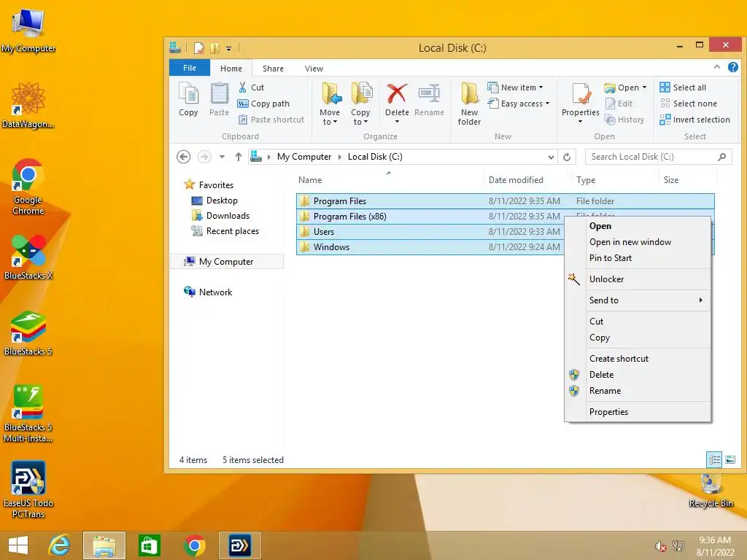Select the Program Files folder row
Screen dimensions: 747x560
click(505, 201)
